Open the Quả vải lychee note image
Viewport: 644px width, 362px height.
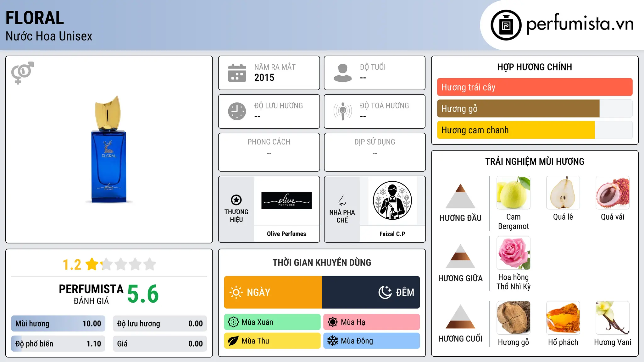tap(613, 193)
